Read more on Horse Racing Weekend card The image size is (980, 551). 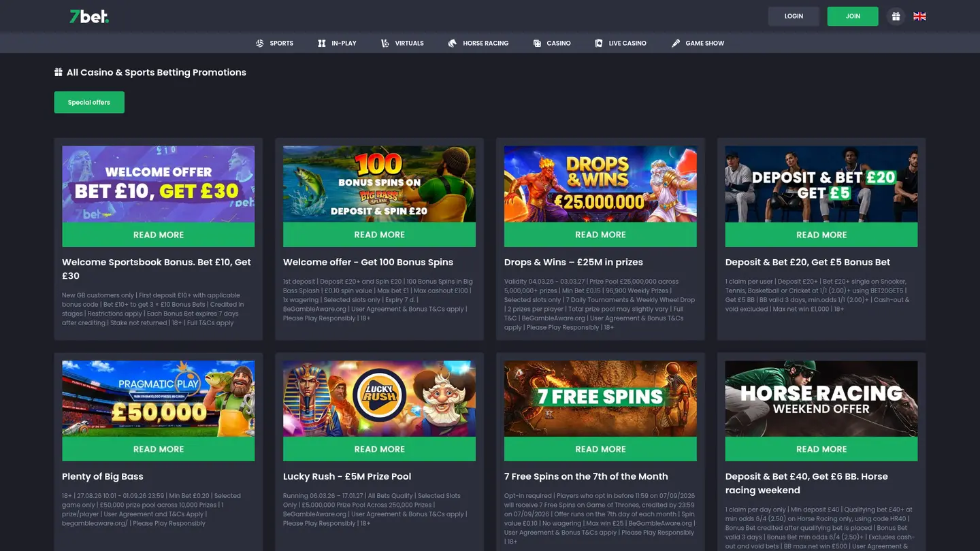coord(821,449)
